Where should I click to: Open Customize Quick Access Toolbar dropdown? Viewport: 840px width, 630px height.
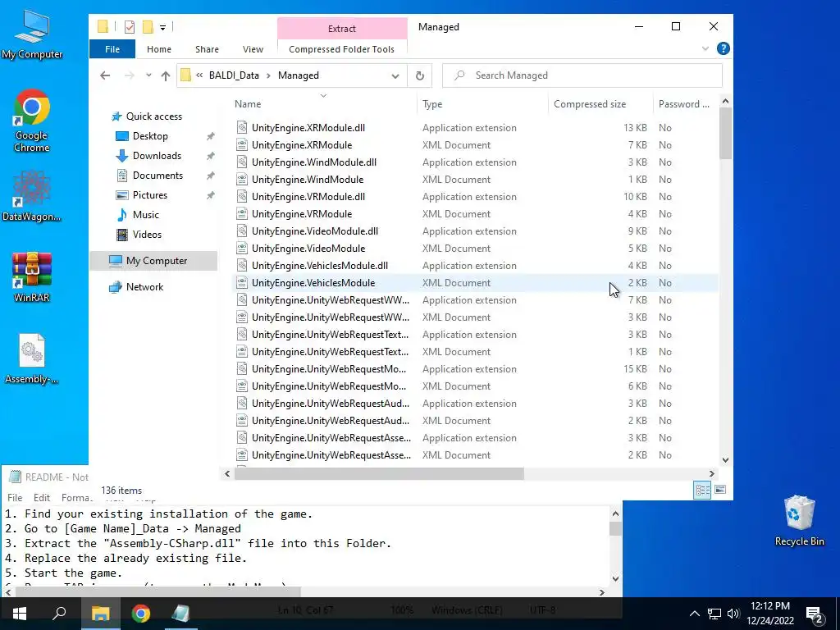163,27
